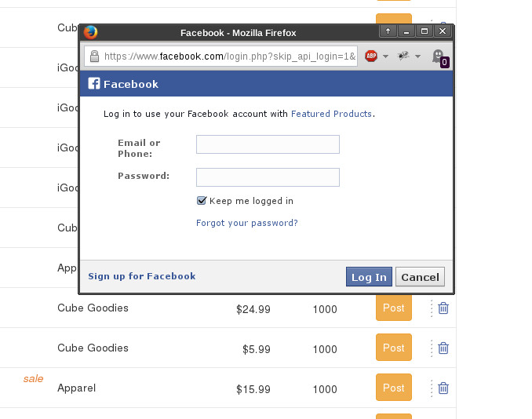
Task: Click the Log In button
Action: [369, 277]
